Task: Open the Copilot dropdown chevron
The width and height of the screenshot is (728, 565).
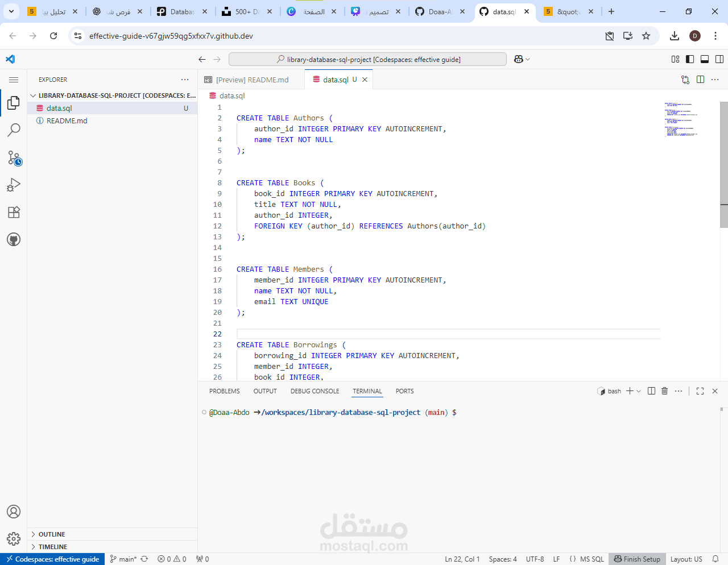Action: (x=528, y=59)
